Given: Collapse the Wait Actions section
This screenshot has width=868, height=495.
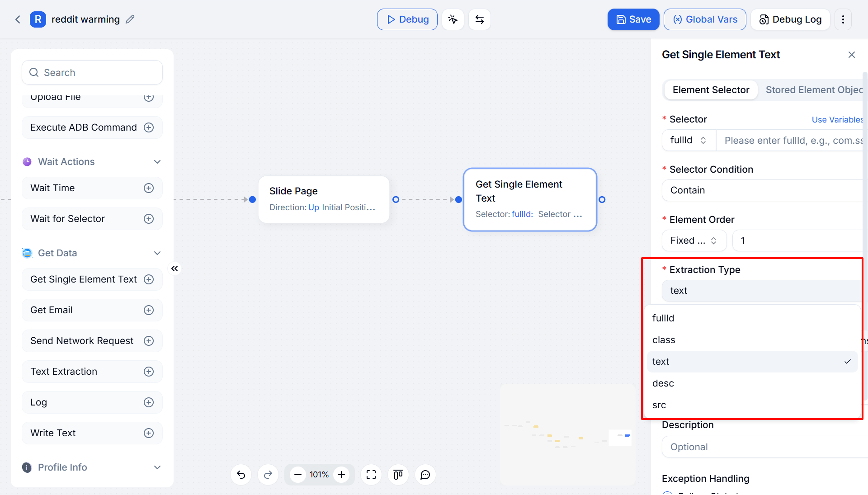Looking at the screenshot, I should pyautogui.click(x=157, y=162).
